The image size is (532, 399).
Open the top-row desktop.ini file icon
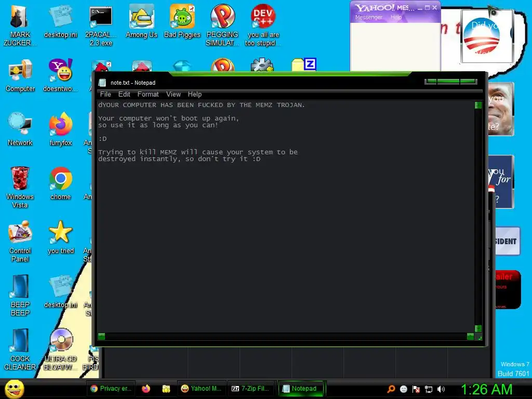coord(60,21)
